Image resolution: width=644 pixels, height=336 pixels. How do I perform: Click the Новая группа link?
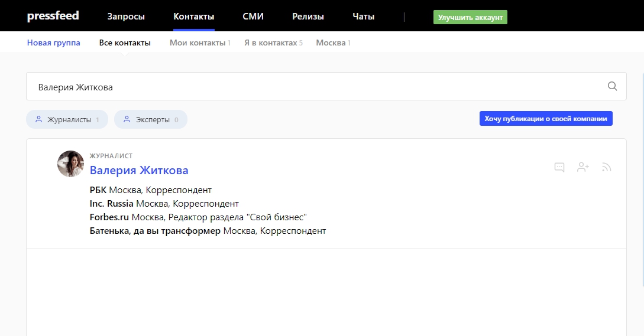54,43
